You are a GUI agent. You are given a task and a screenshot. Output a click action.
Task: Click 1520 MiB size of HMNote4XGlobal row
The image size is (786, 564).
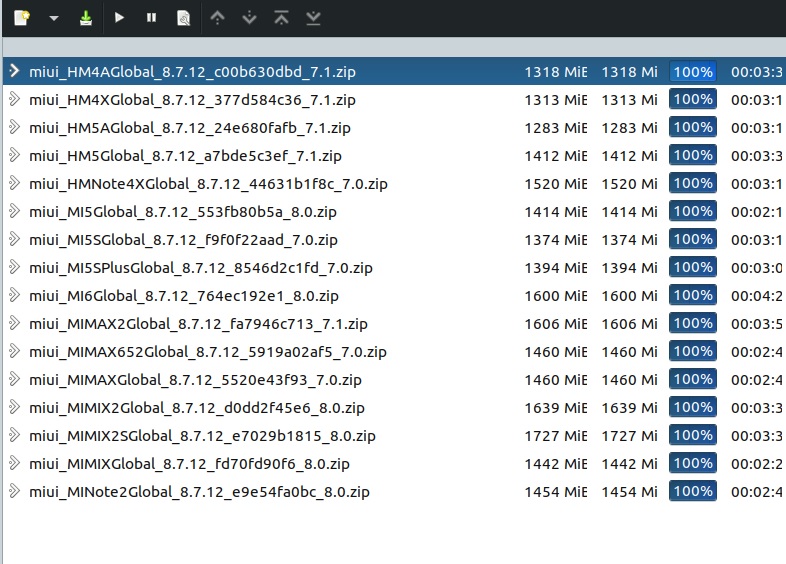click(x=556, y=184)
